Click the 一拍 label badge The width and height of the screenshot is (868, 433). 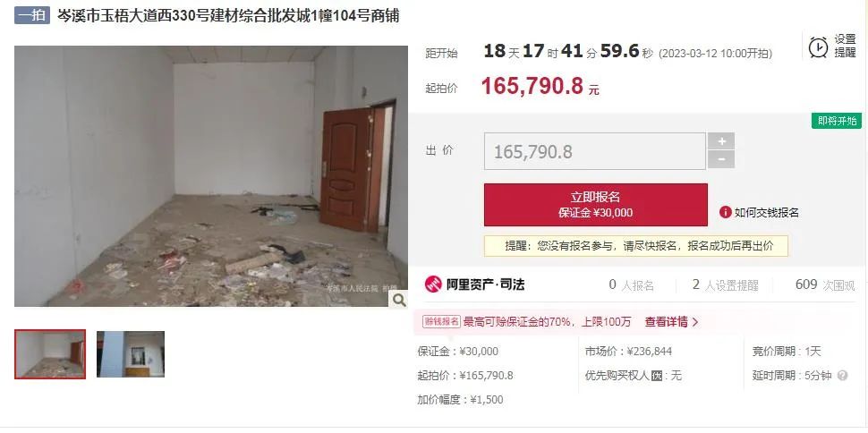pyautogui.click(x=32, y=15)
